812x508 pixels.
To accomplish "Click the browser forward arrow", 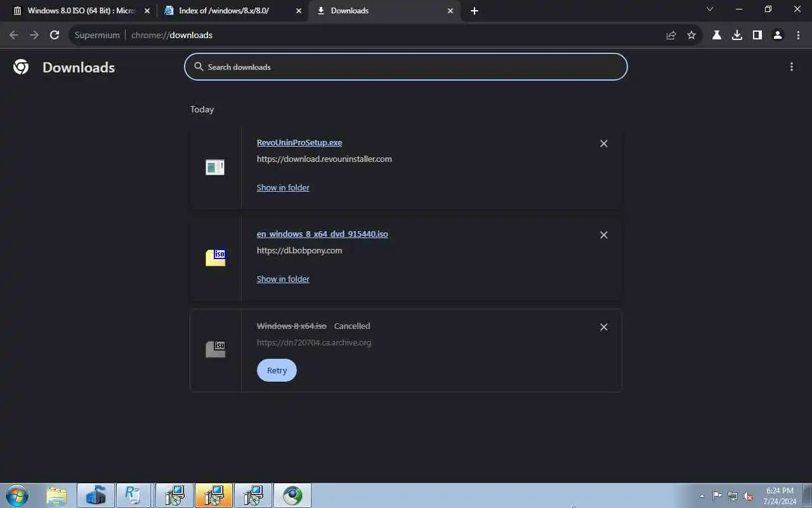I will [34, 35].
